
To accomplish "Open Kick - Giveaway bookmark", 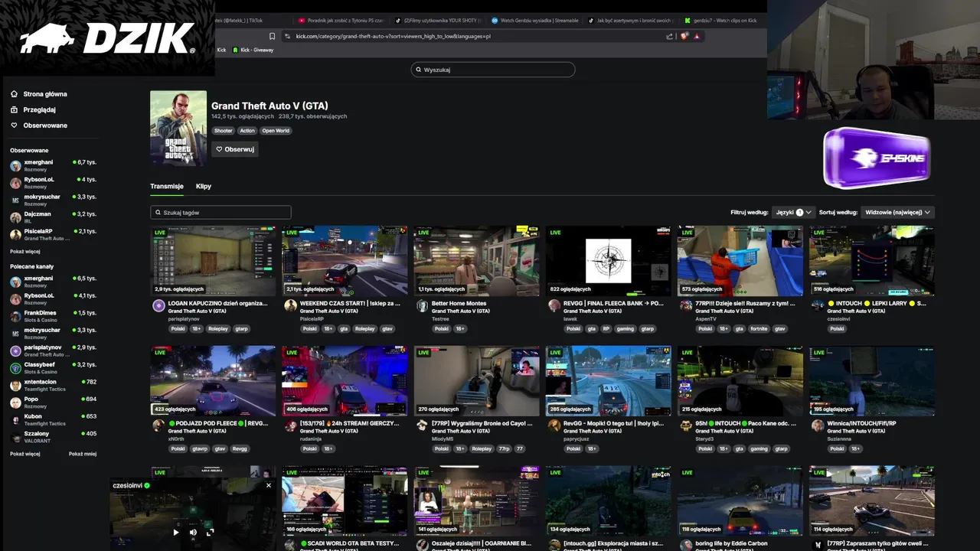I will coord(253,50).
